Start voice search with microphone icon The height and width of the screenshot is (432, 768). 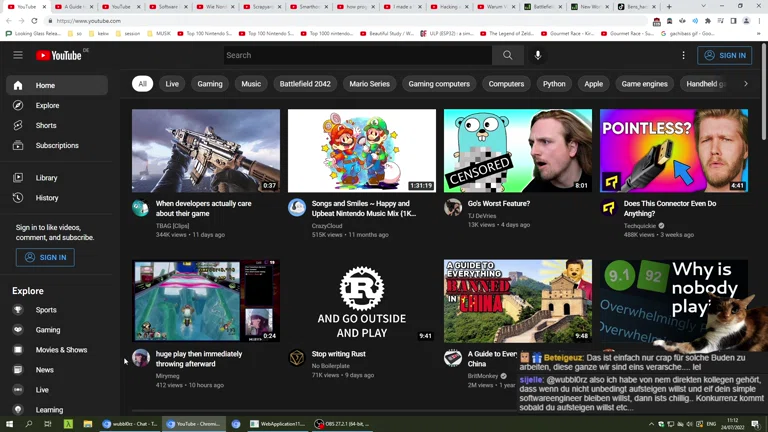pyautogui.click(x=538, y=55)
